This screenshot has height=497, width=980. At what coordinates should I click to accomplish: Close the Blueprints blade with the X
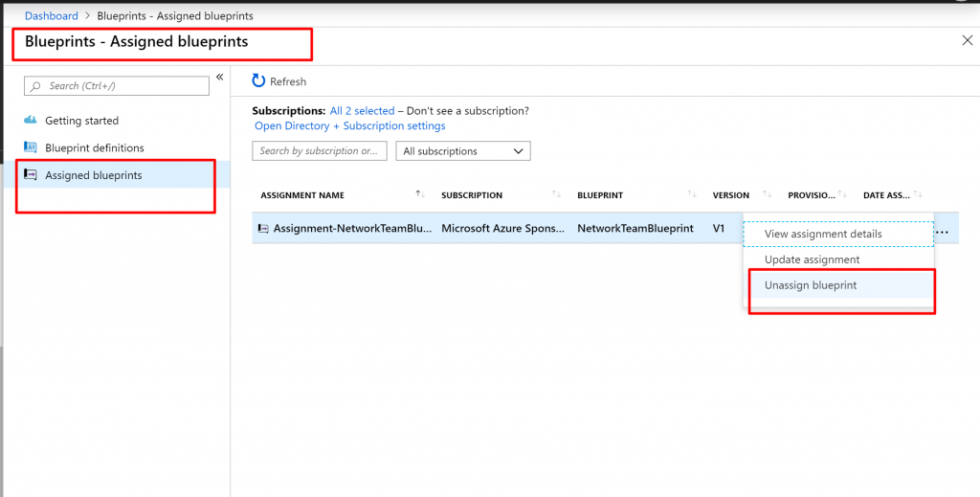[966, 40]
